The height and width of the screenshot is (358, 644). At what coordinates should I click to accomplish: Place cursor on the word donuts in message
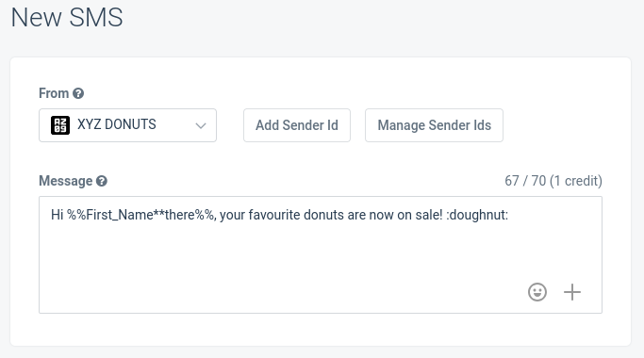point(323,215)
